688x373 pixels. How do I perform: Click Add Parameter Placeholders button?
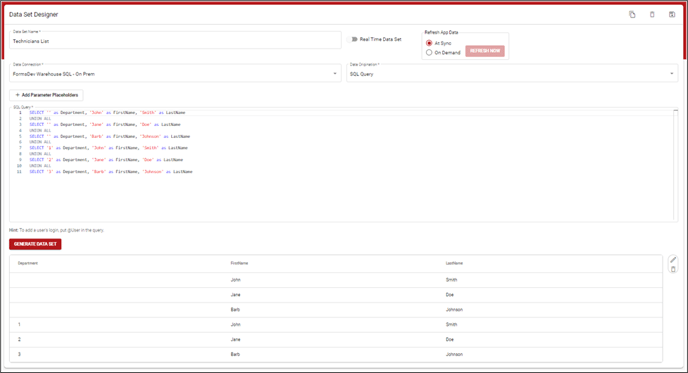[x=47, y=95]
